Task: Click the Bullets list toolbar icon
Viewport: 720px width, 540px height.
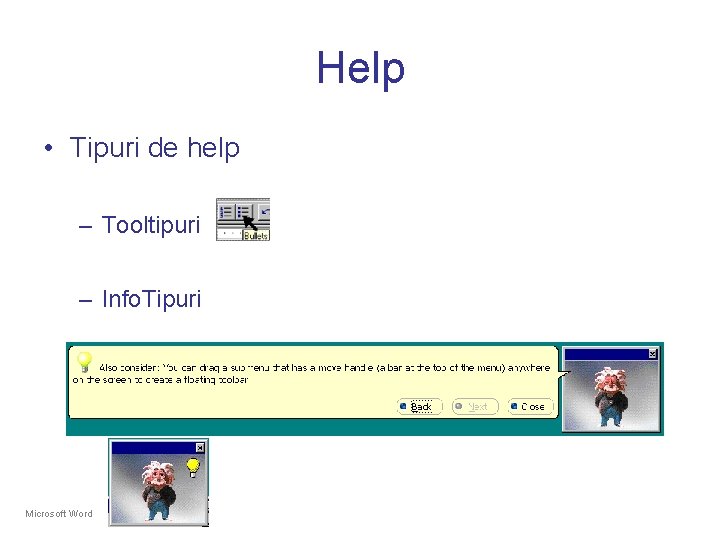Action: [x=244, y=212]
